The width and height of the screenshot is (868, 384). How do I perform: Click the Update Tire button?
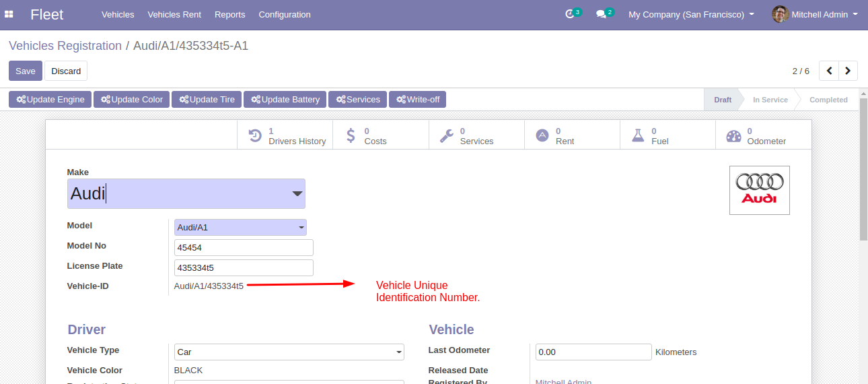point(207,100)
